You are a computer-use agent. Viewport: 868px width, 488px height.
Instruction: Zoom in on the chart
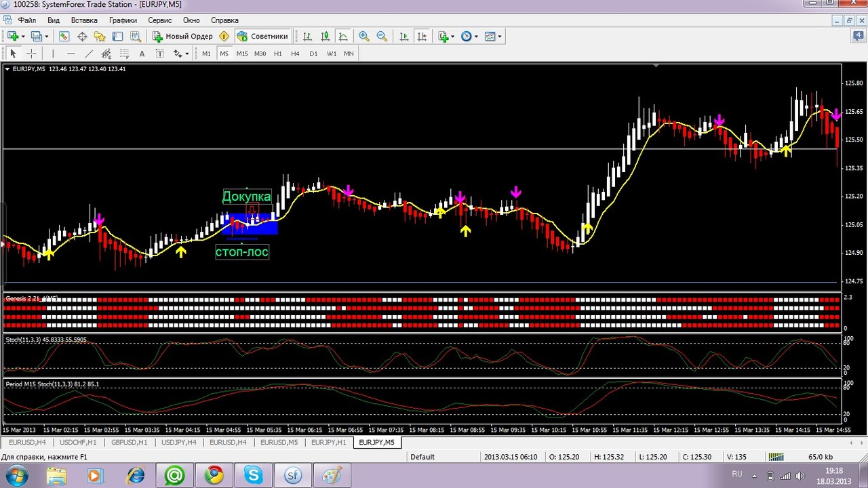pos(364,36)
